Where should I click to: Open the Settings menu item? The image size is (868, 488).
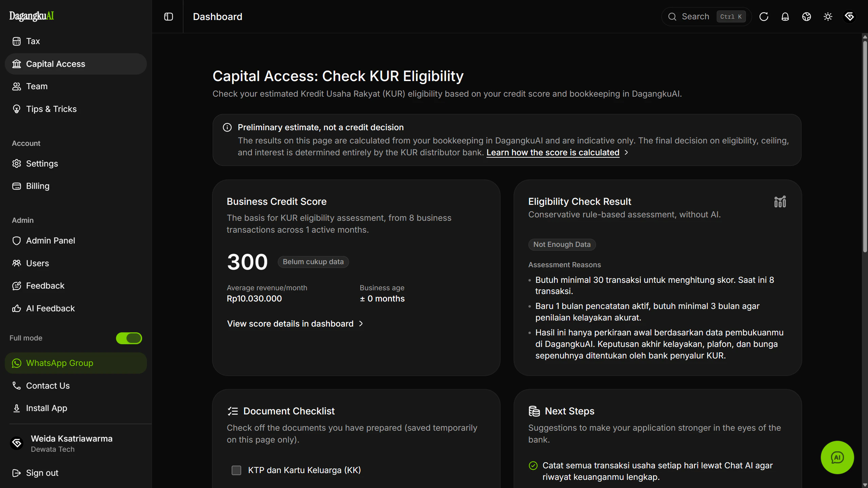click(76, 163)
